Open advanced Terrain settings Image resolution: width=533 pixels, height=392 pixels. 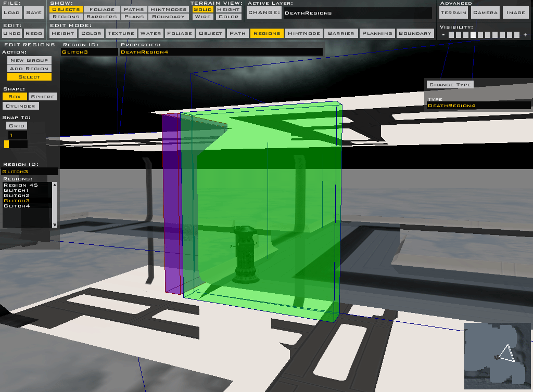point(453,12)
